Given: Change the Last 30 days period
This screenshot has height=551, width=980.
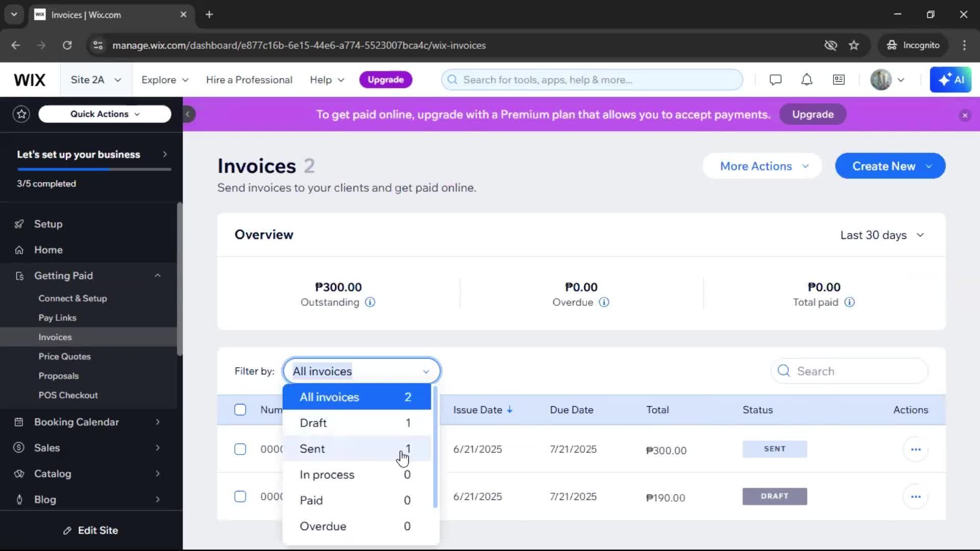Looking at the screenshot, I should coord(883,235).
